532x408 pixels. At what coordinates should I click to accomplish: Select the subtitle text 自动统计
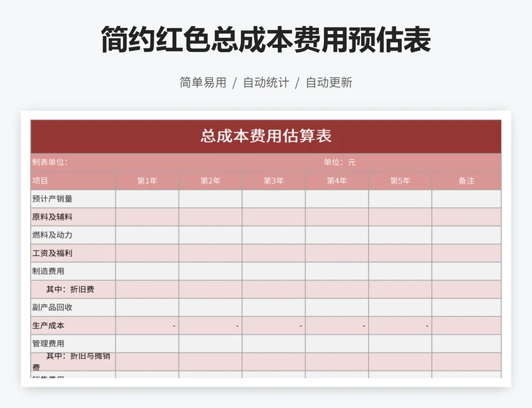point(266,83)
